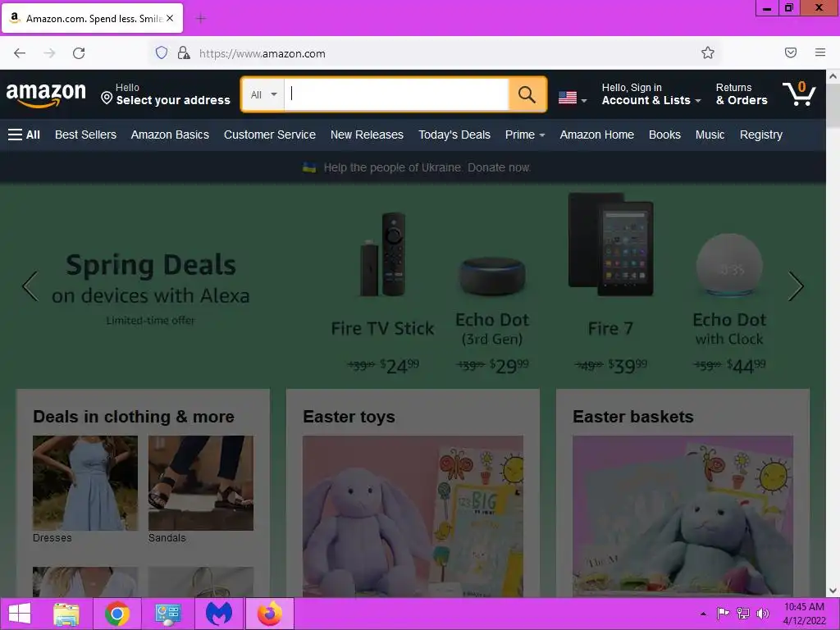Launch Chrome from the taskbar
840x630 pixels.
point(116,614)
